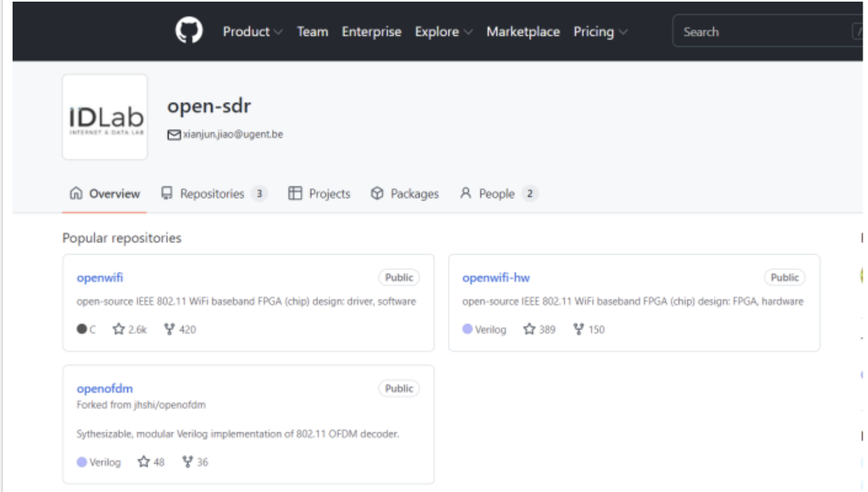The image size is (868, 492).
Task: Open the Packages tab
Action: tap(405, 194)
